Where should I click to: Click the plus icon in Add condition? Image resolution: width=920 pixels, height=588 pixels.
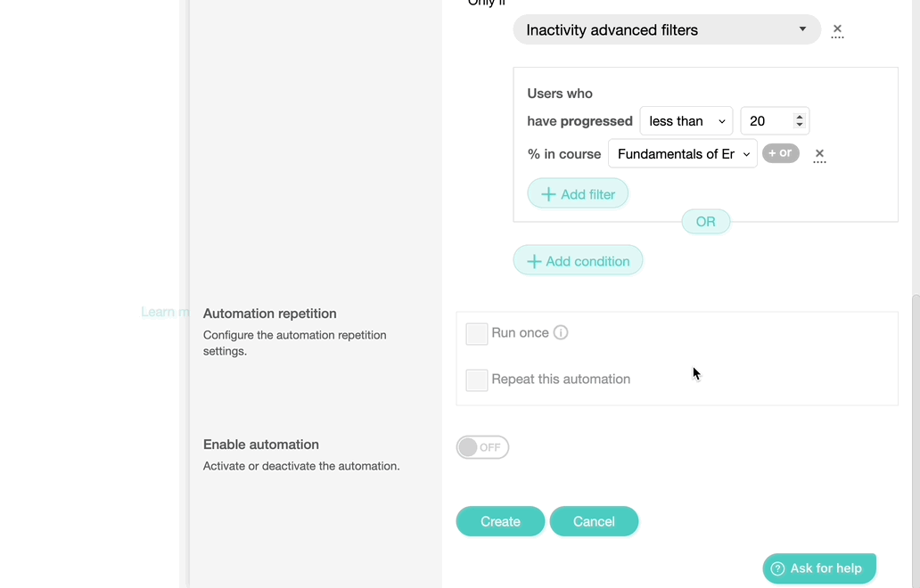coord(535,261)
